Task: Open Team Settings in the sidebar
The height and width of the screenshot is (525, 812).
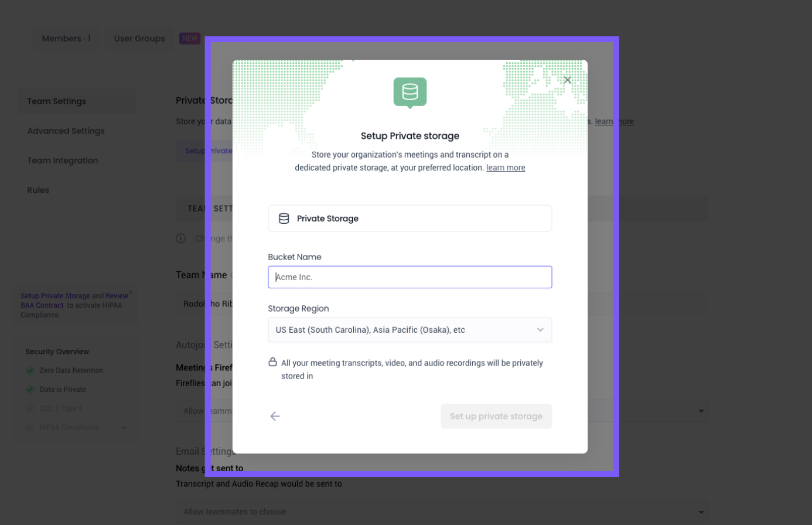Action: coord(77,101)
